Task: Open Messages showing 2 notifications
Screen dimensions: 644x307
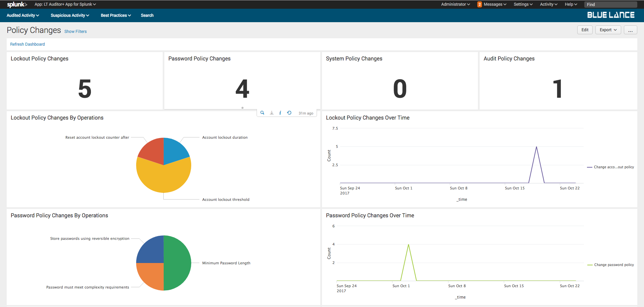Action: pyautogui.click(x=492, y=4)
